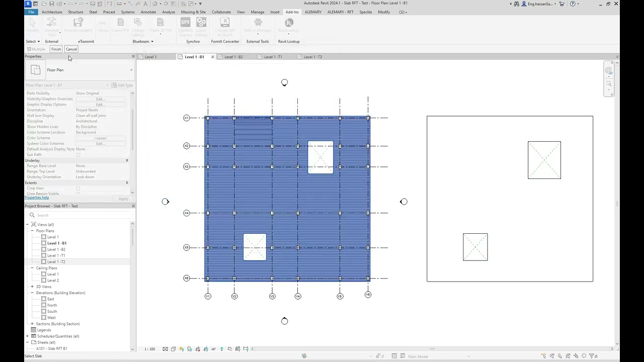Toggle the Crop Region Visible checkbox
This screenshot has width=644, height=362.
pos(78,194)
